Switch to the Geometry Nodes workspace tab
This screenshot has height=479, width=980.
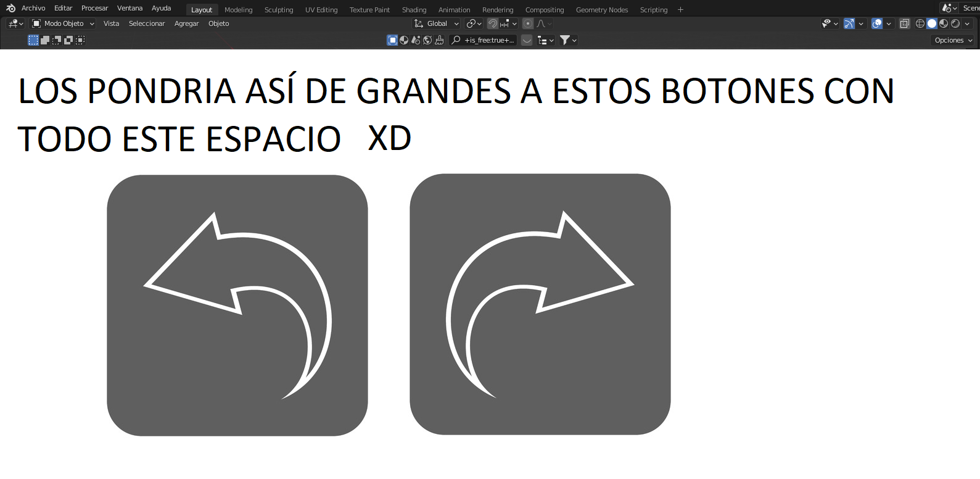601,10
